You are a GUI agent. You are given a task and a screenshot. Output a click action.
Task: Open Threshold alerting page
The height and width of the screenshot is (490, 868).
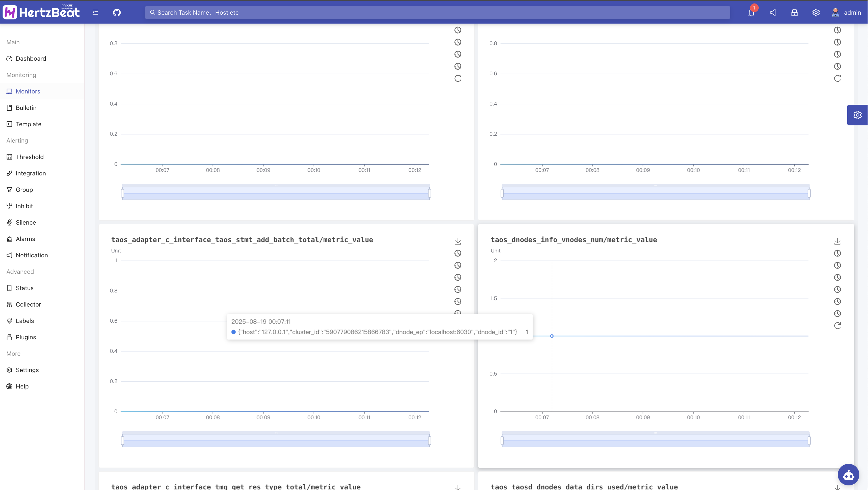click(30, 157)
